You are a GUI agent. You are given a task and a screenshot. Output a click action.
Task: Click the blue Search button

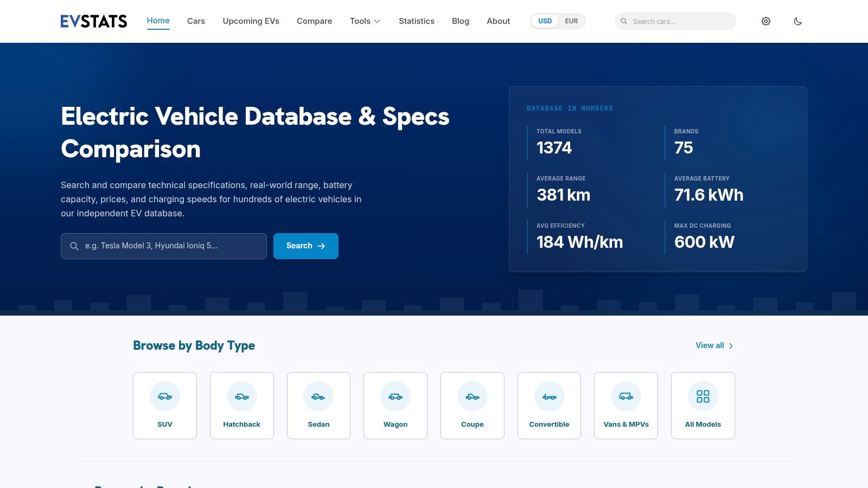pos(306,246)
